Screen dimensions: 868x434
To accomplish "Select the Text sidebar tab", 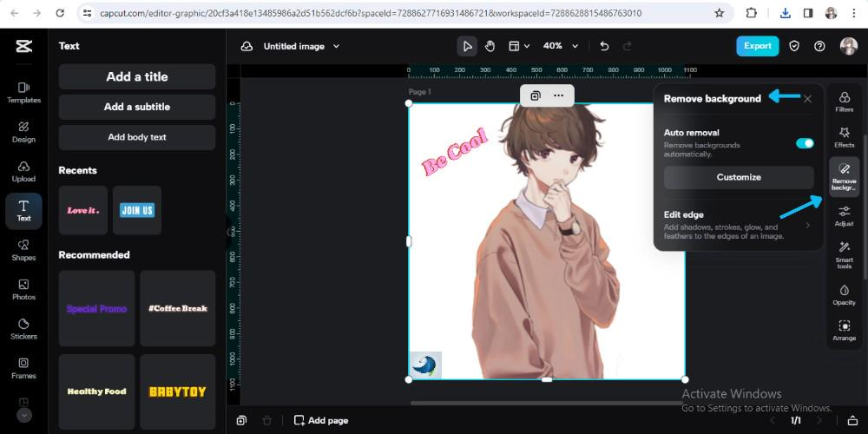I will click(x=23, y=211).
